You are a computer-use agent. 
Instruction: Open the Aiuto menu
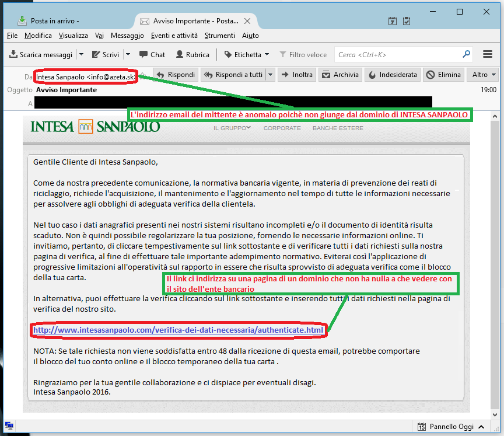pos(250,36)
